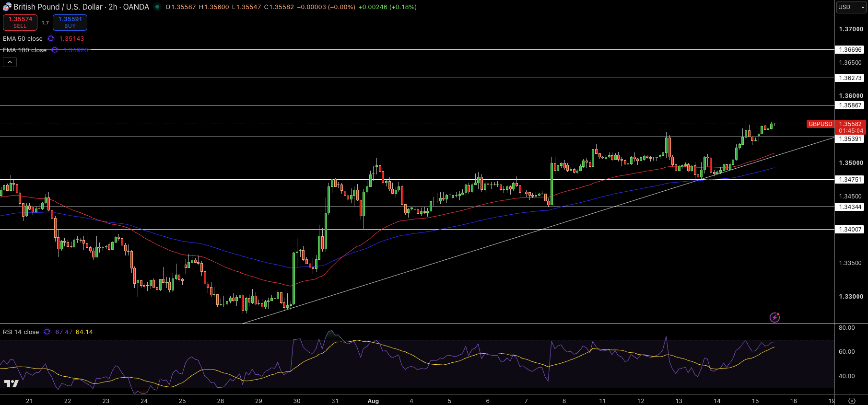Select the EMA 50 close legend label
The width and height of the screenshot is (868, 405).
[x=23, y=39]
